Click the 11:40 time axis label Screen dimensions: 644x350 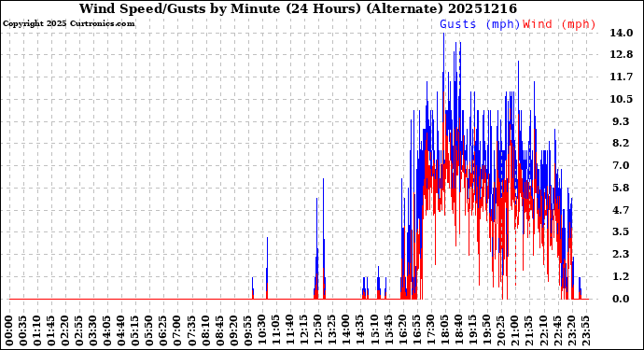click(x=289, y=331)
